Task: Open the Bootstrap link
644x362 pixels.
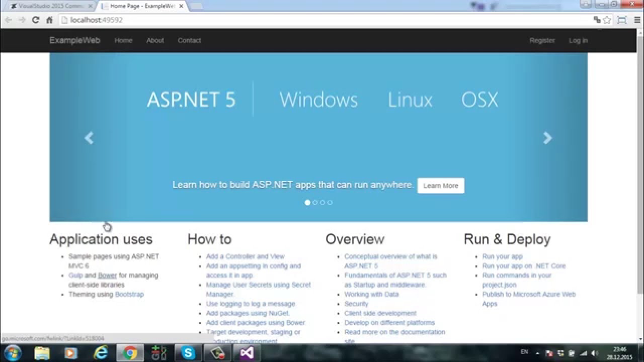Action: pos(129,294)
